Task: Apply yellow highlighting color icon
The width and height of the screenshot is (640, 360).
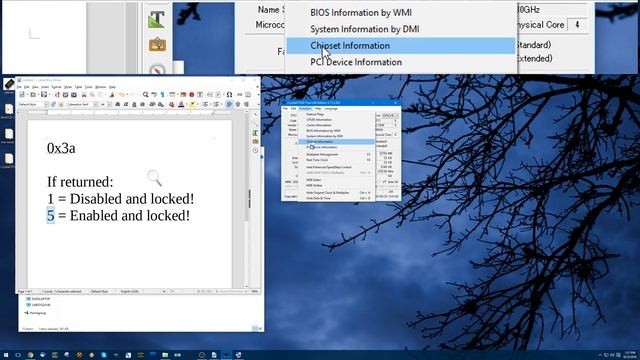Action: [x=193, y=104]
